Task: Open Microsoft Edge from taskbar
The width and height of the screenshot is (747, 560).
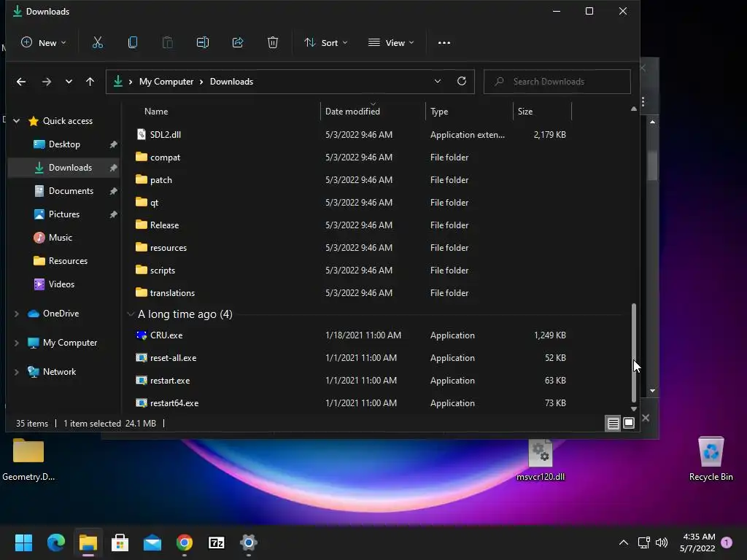Action: pyautogui.click(x=56, y=542)
